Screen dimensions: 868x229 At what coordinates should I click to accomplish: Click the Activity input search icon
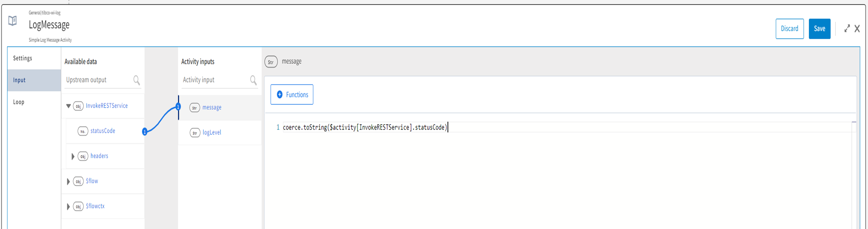[253, 80]
